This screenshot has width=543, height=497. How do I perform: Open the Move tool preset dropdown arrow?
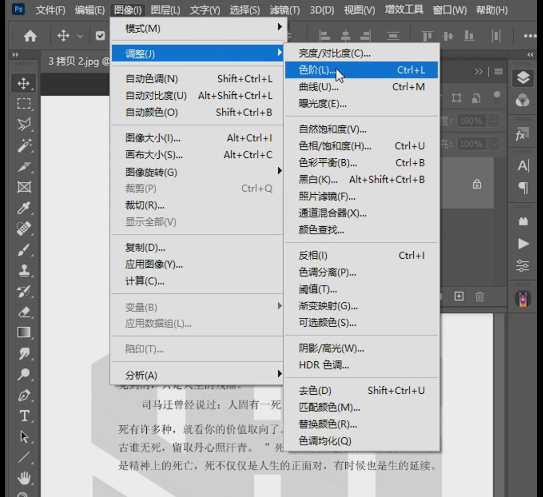coord(80,36)
